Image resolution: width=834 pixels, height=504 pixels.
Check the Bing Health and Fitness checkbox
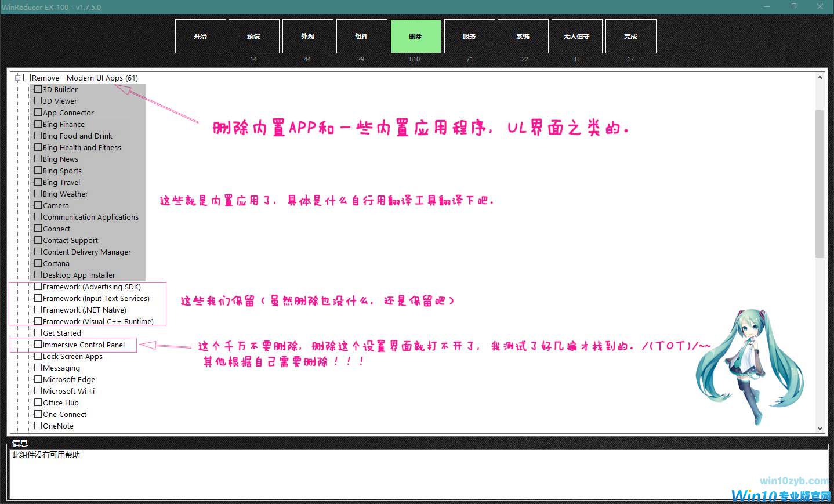pos(38,147)
